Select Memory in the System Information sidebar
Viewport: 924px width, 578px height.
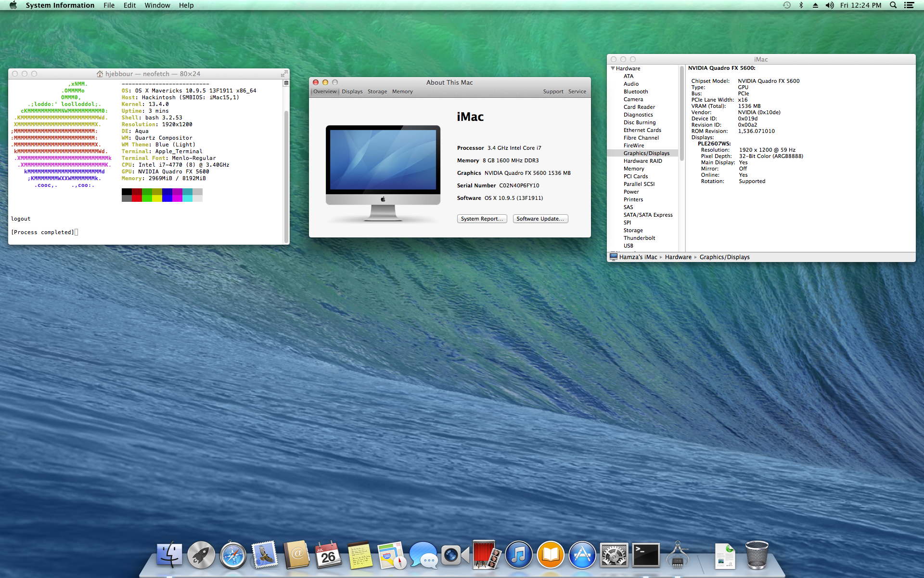(x=634, y=169)
